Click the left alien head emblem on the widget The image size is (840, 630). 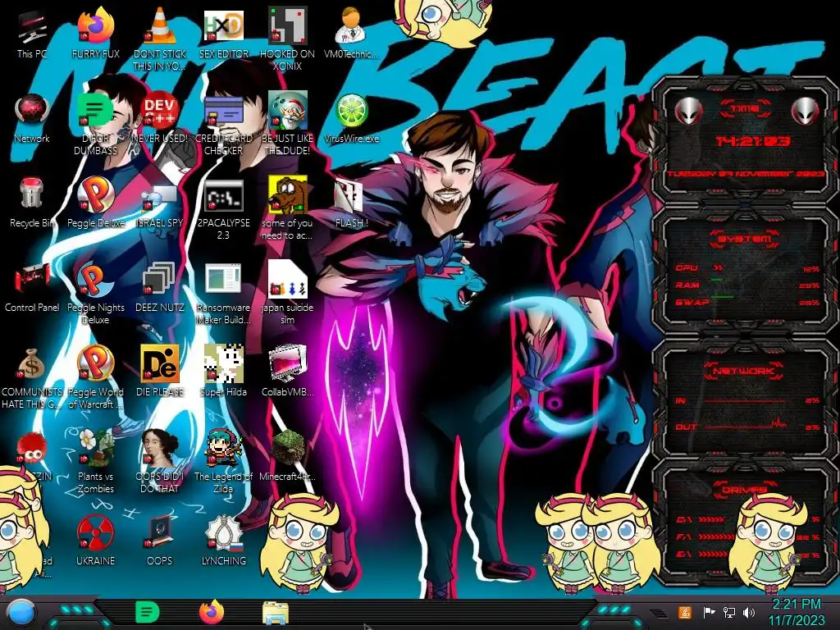pos(688,112)
